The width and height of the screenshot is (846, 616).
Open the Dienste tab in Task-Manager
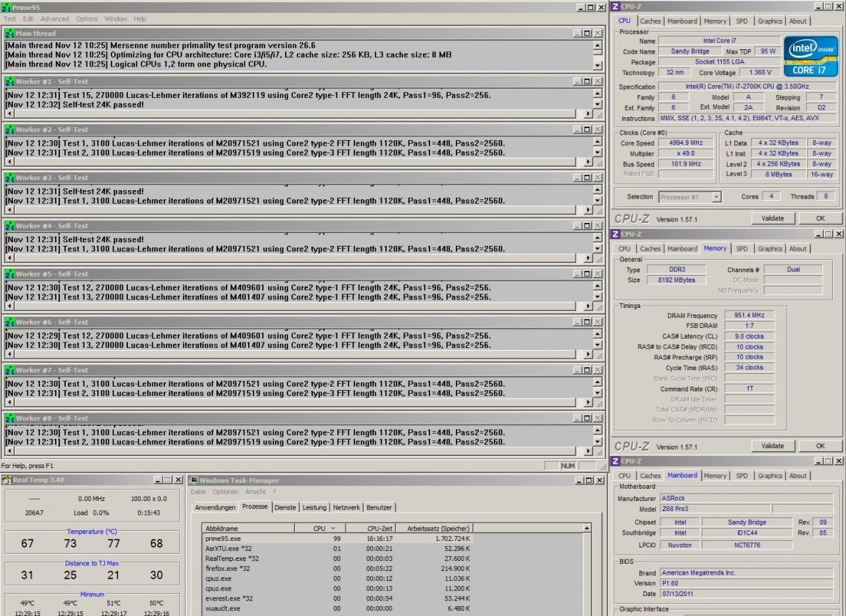(x=285, y=507)
